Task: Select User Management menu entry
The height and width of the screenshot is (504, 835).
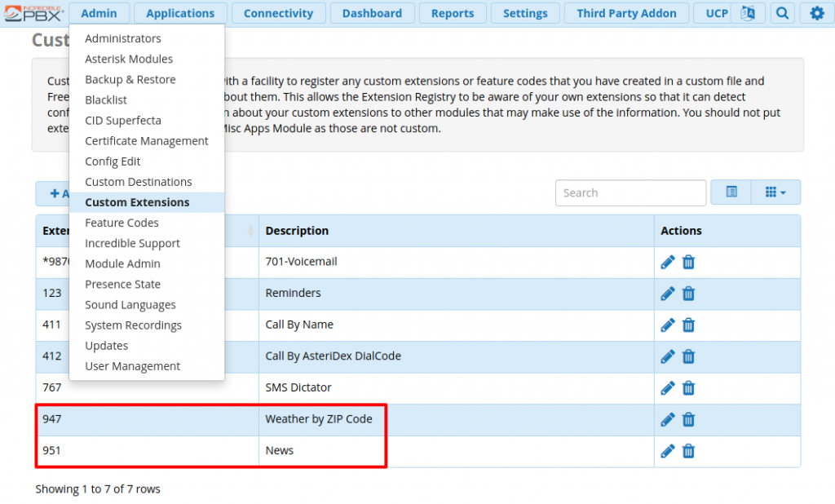Action: point(147,366)
